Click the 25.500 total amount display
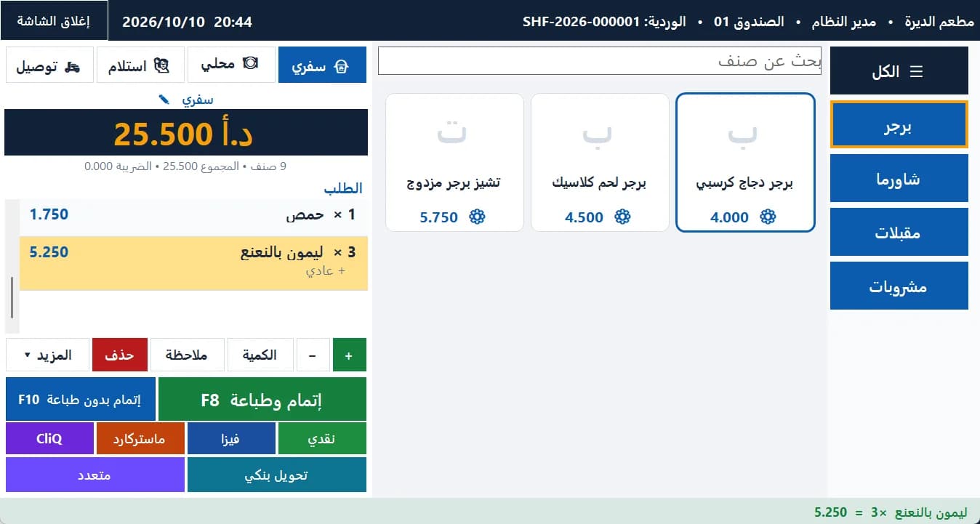The height and width of the screenshot is (524, 980). tap(186, 133)
